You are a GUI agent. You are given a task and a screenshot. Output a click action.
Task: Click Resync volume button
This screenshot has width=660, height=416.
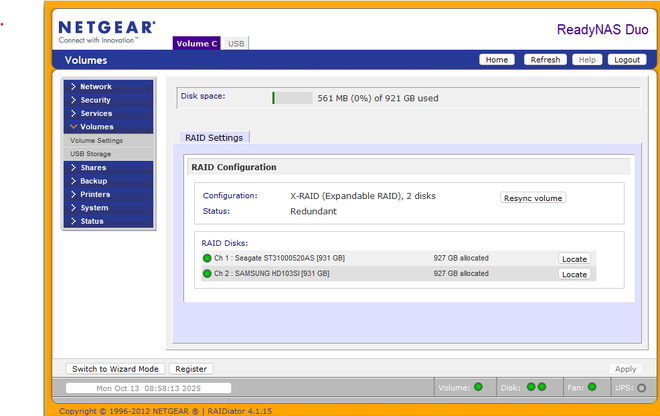coord(533,198)
